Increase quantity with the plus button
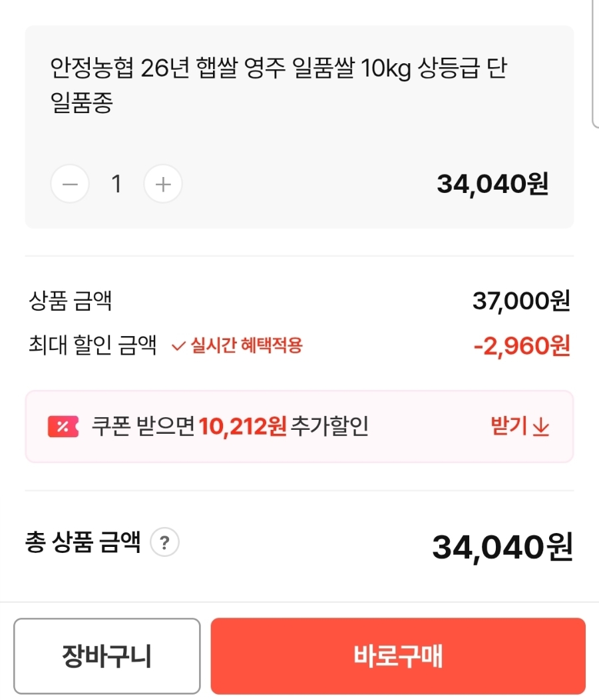 pyautogui.click(x=163, y=184)
